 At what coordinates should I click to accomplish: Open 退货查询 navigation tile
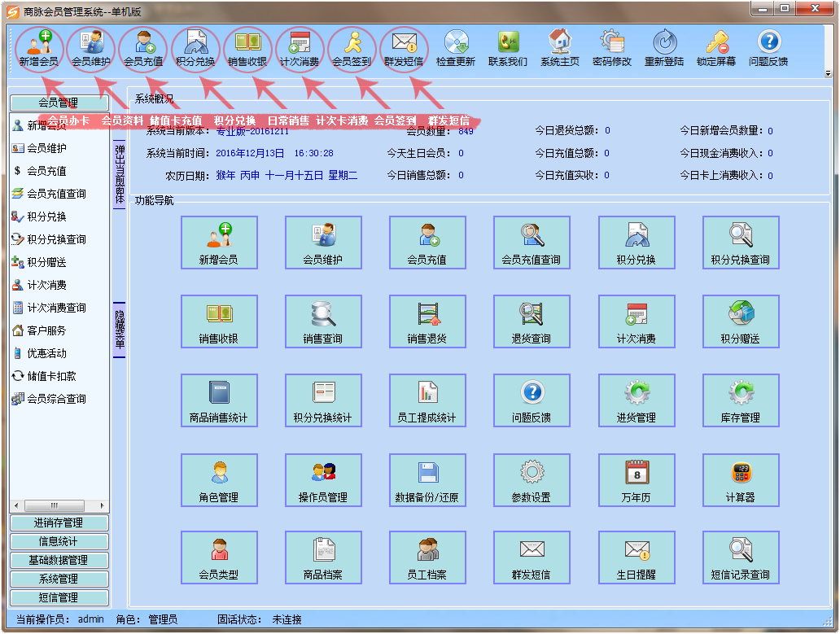coord(532,321)
